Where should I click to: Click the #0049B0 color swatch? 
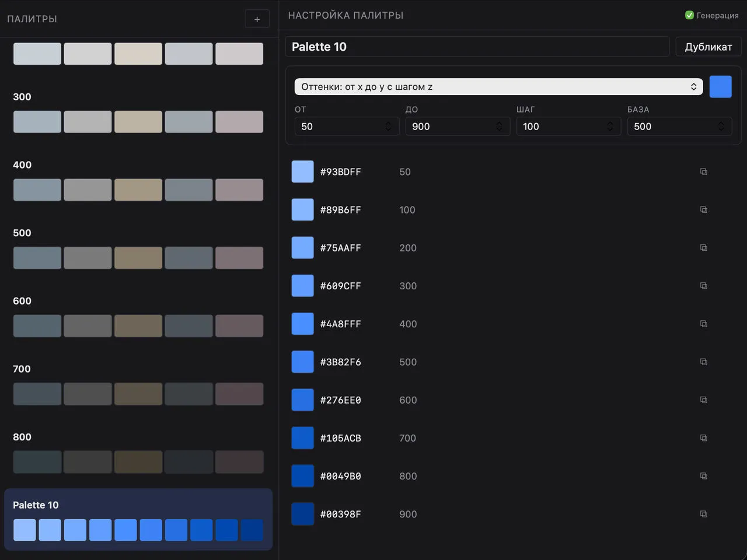point(303,476)
